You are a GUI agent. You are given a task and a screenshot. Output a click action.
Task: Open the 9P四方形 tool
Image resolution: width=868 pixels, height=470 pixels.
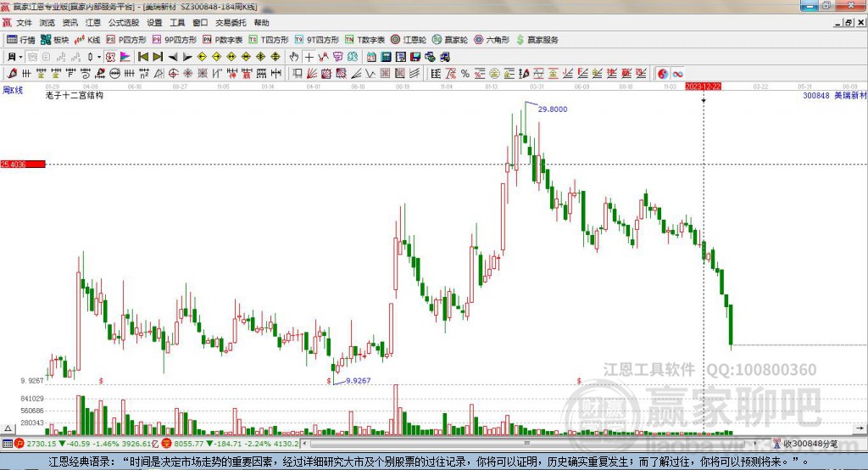pos(175,39)
